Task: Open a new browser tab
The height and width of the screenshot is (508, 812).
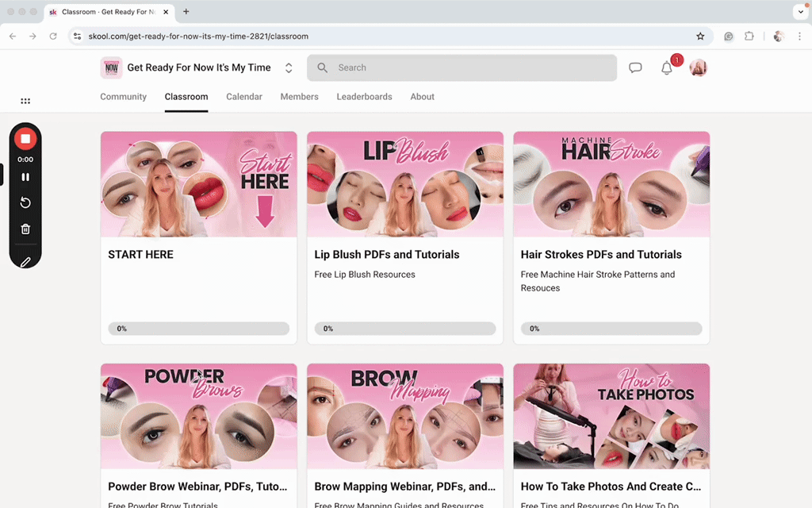Action: tap(186, 11)
